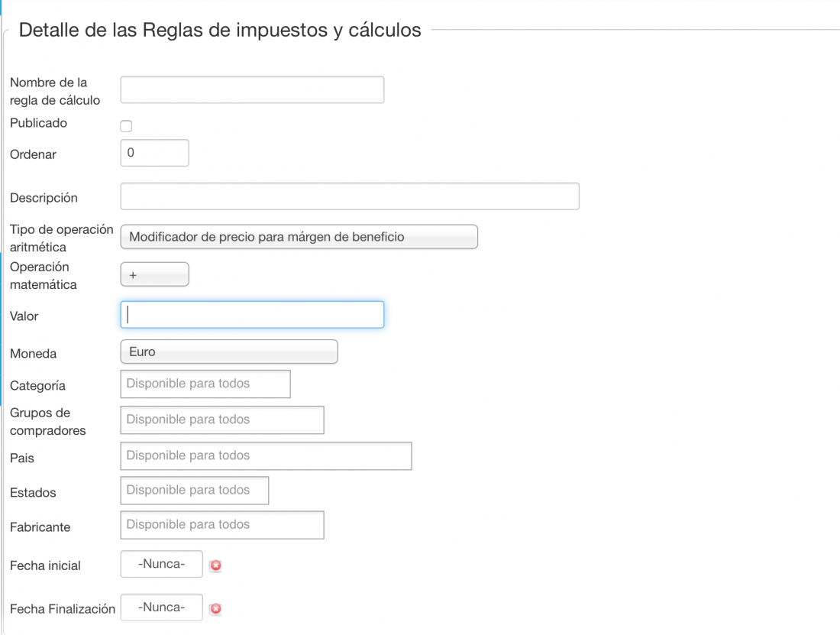Image resolution: width=840 pixels, height=635 pixels.
Task: Open the Estados selection box
Action: pyautogui.click(x=195, y=491)
